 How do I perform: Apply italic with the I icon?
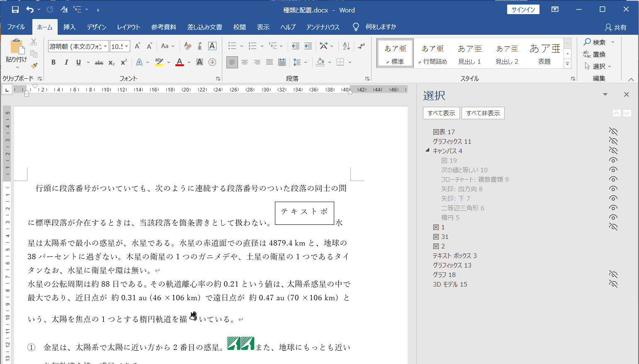(x=66, y=63)
